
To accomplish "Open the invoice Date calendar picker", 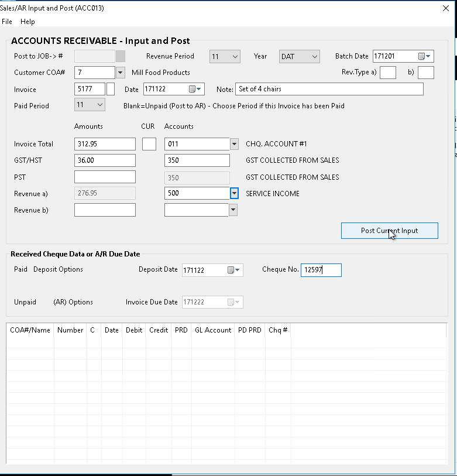I will [195, 89].
